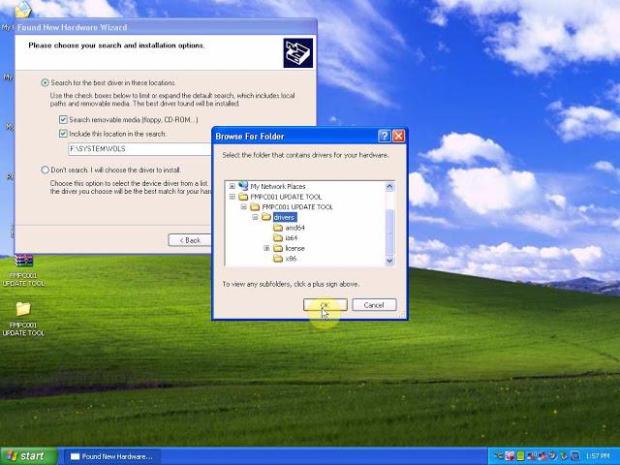Click the amd64 folder icon
620x465 pixels.
[x=278, y=228]
